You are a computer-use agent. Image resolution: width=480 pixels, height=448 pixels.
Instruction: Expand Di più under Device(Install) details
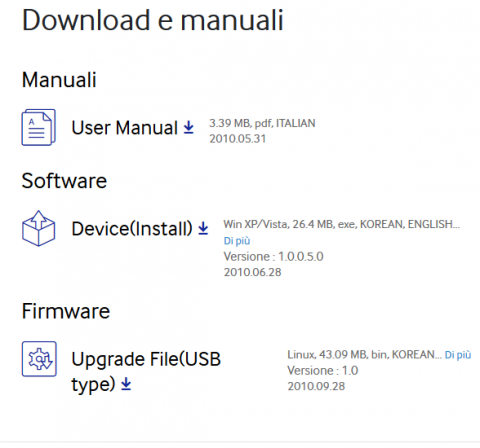237,241
